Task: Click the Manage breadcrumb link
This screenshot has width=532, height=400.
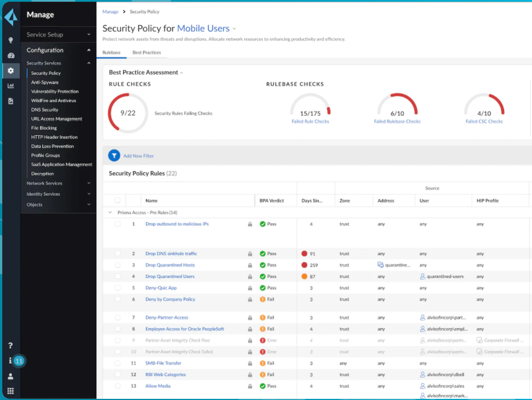Action: coord(110,11)
